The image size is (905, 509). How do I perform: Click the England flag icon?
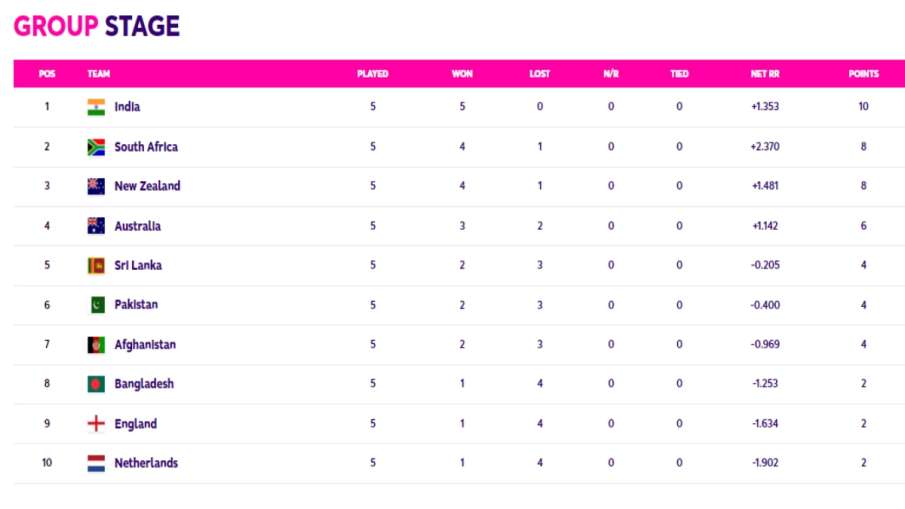pyautogui.click(x=96, y=424)
